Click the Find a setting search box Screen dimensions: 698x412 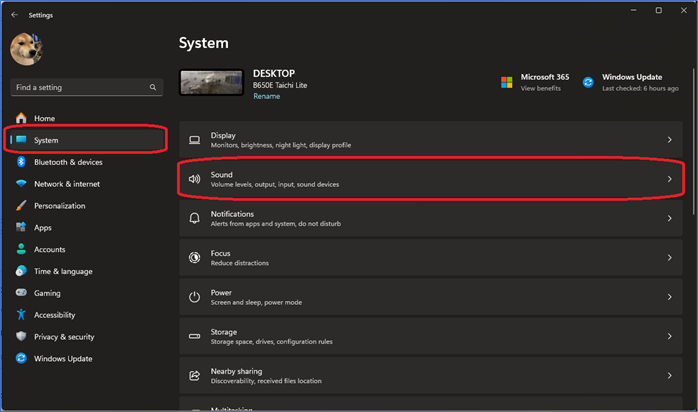80,87
